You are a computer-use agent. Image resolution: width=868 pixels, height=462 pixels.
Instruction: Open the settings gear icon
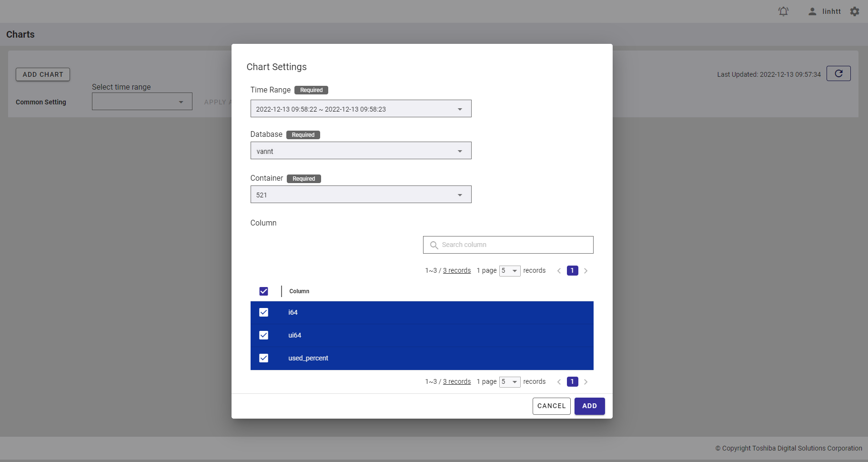855,11
